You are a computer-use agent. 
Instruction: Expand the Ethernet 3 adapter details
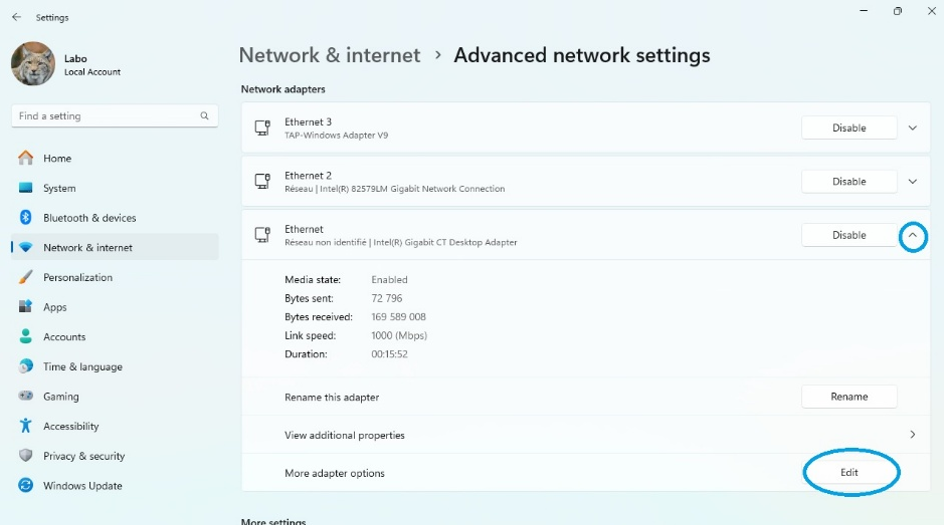(x=912, y=128)
